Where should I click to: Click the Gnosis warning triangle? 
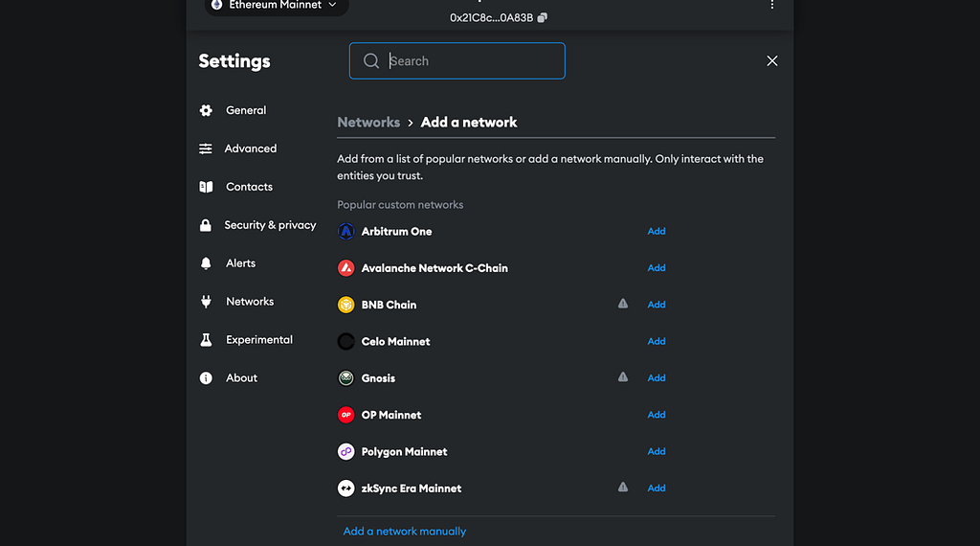pos(623,376)
